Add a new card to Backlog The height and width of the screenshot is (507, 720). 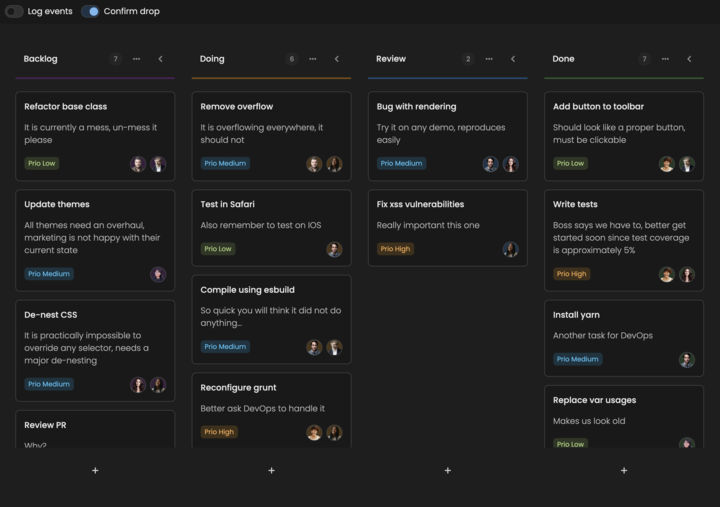tap(95, 470)
